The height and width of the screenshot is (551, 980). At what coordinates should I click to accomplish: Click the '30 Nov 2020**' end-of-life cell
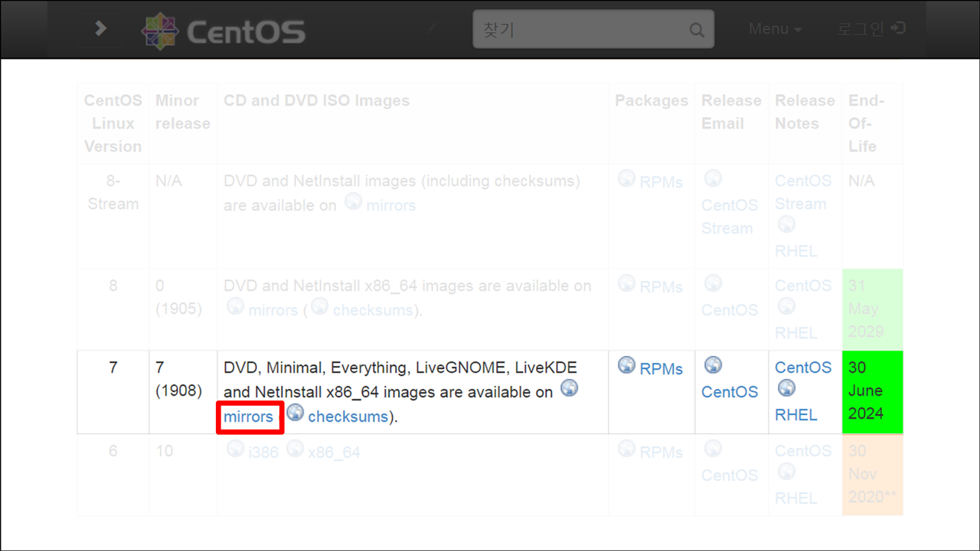[873, 474]
